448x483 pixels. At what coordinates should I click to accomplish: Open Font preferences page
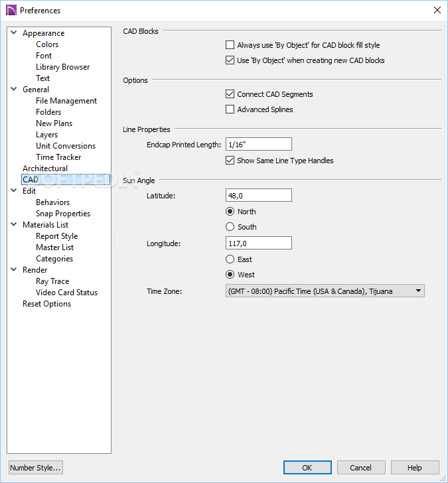click(x=44, y=56)
